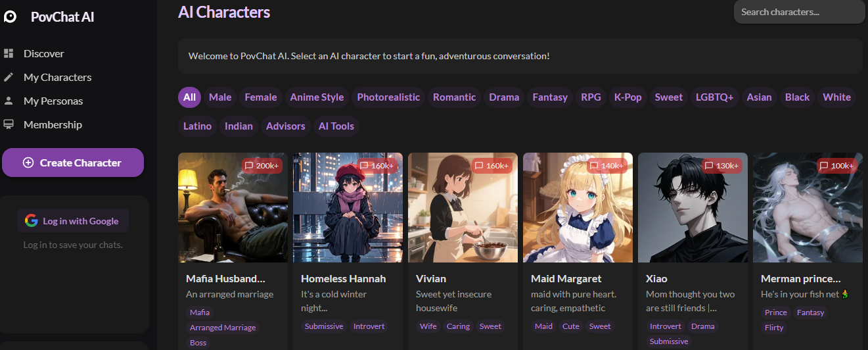Click the Prince tag on Merman prince
The image size is (868, 350).
[776, 312]
